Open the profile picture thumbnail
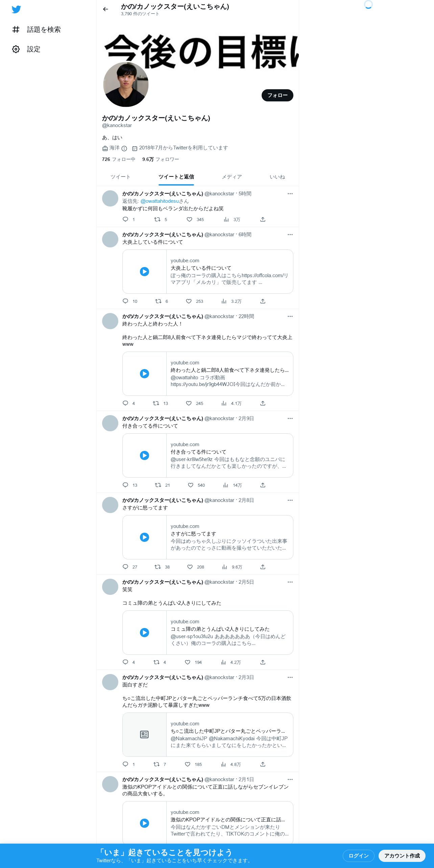The height and width of the screenshot is (868, 434). click(126, 85)
